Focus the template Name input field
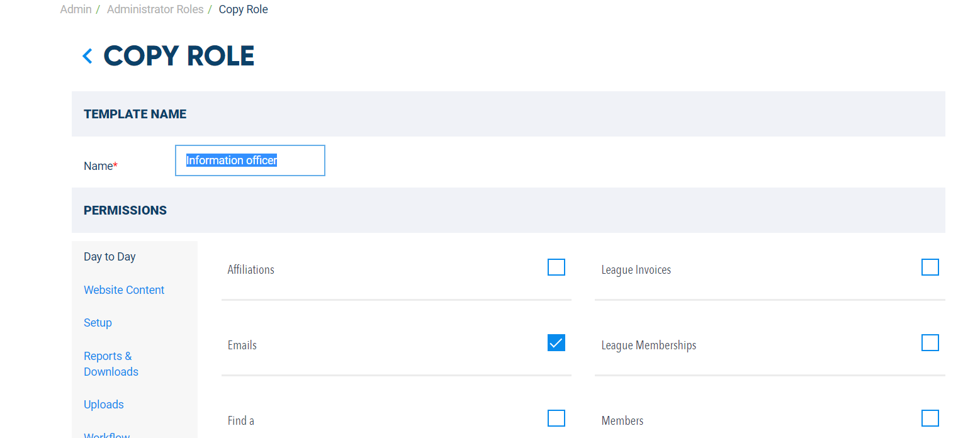The height and width of the screenshot is (438, 980). [x=250, y=160]
